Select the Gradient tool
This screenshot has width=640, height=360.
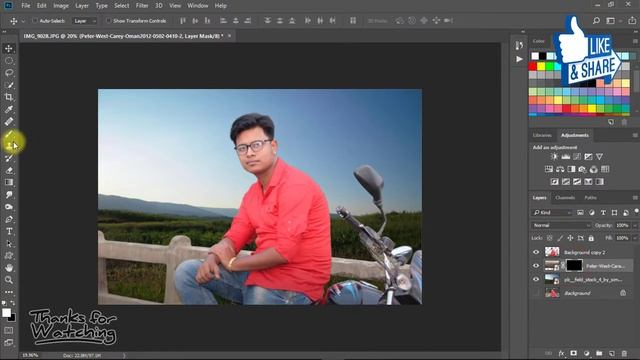[9, 182]
